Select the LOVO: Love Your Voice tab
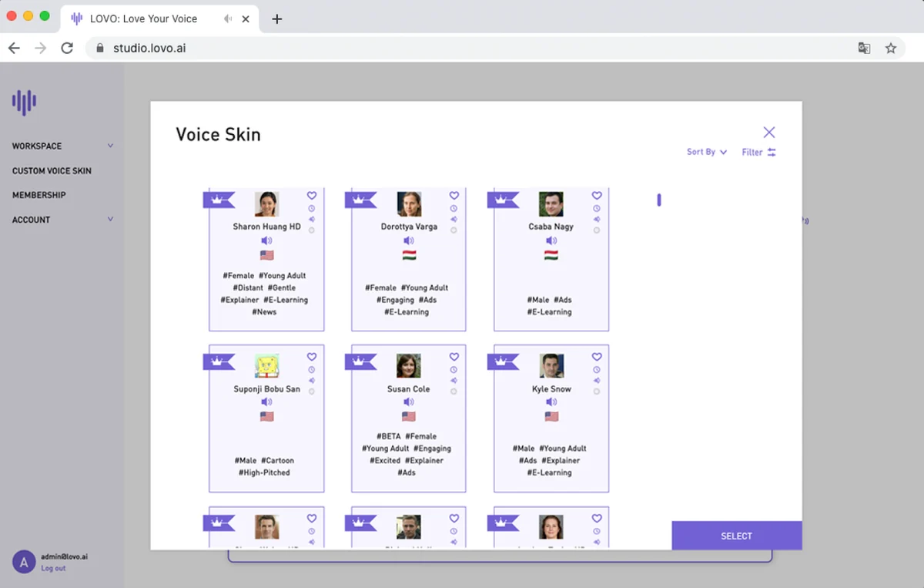The image size is (924, 588). 161,18
